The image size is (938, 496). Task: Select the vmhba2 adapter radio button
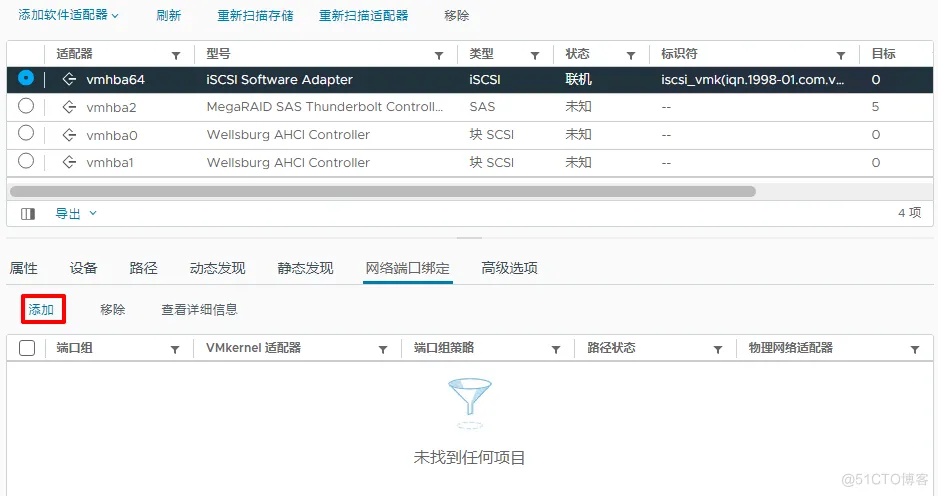[26, 106]
